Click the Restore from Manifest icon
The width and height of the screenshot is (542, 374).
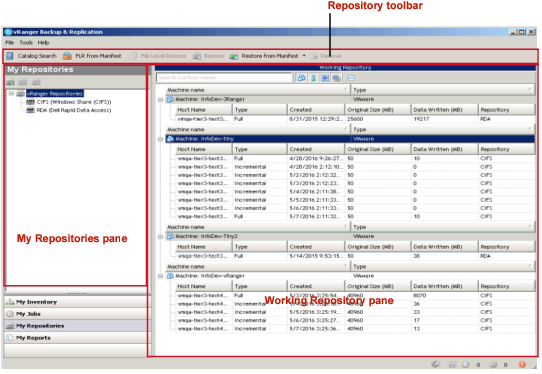(x=233, y=56)
